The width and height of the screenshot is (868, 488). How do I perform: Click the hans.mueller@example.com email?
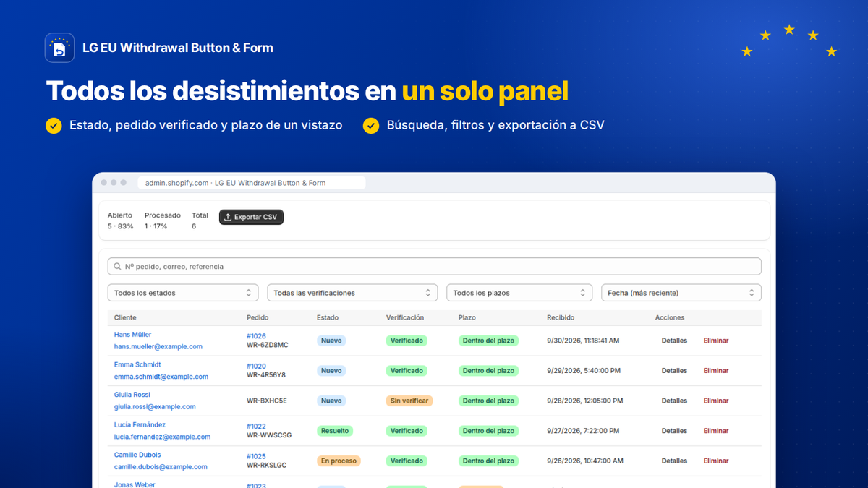158,347
